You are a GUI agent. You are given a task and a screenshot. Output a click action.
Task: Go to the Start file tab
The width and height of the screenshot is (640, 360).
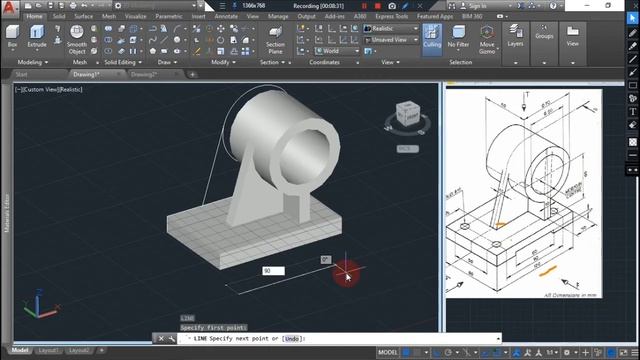[21, 74]
